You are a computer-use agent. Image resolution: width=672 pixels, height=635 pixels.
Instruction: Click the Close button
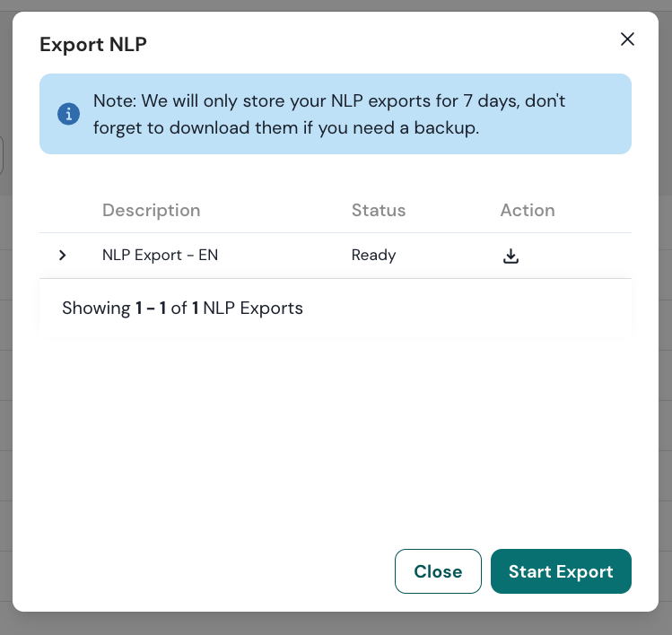[x=438, y=571]
